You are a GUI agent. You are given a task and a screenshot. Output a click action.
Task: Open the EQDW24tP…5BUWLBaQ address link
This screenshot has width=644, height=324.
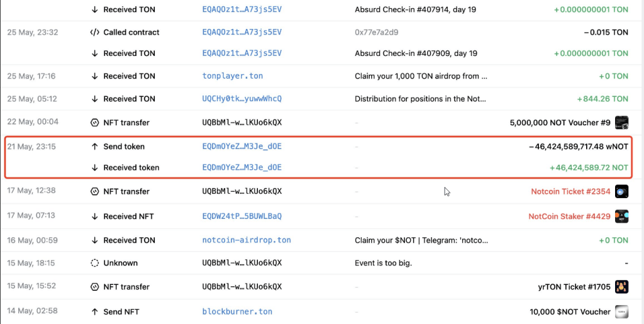[x=242, y=216]
